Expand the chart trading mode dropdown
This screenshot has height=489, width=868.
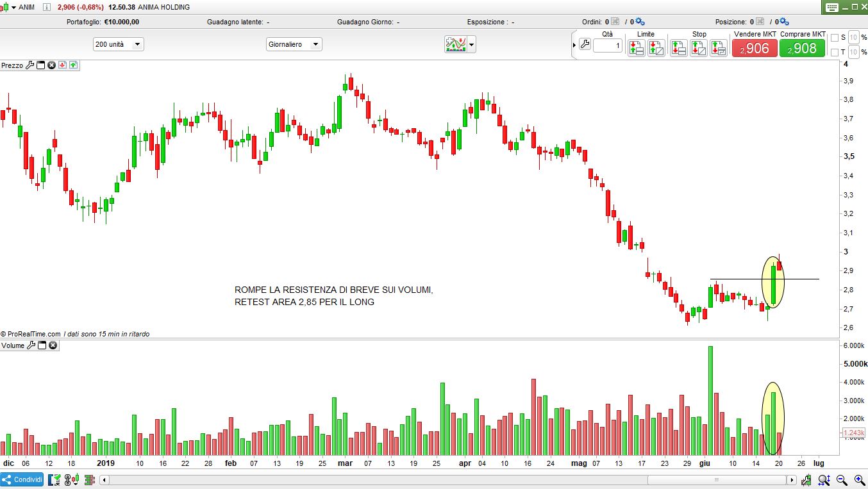472,45
